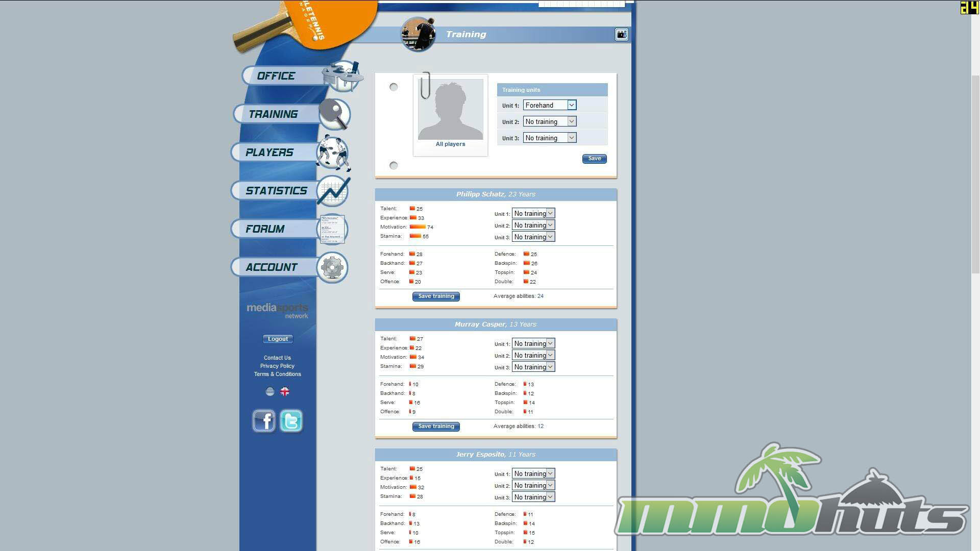Click the Facebook icon in sidebar

coord(264,421)
